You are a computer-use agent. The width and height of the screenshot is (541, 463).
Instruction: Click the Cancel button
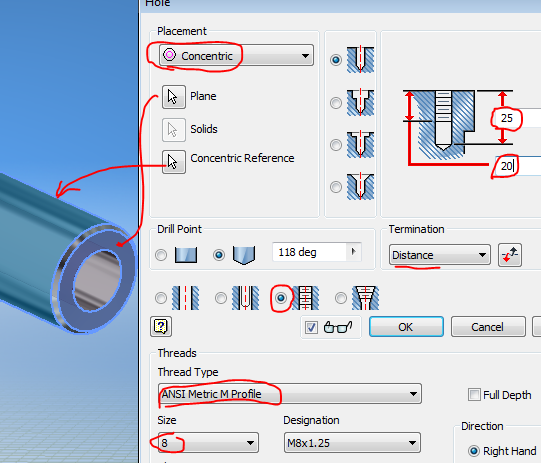pos(488,327)
